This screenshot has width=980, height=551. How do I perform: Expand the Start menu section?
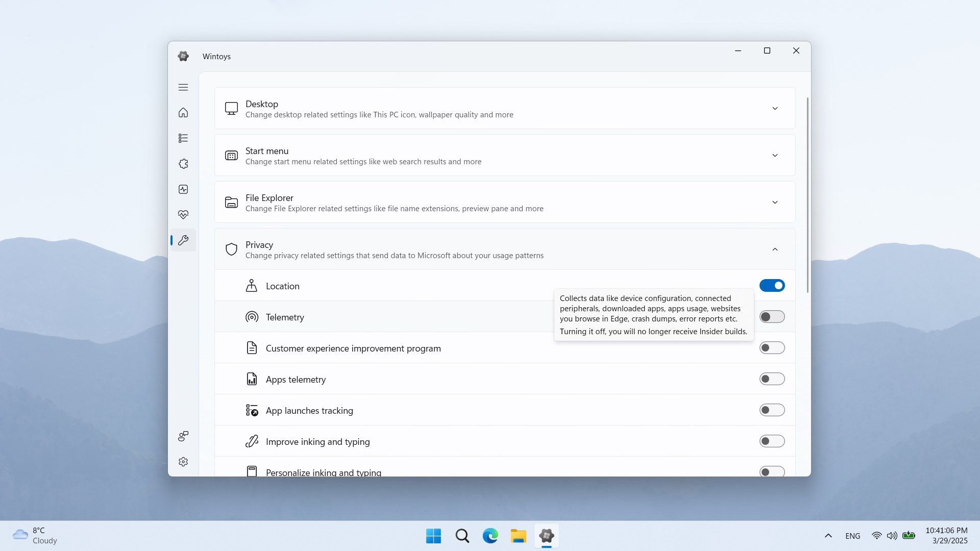pos(775,155)
